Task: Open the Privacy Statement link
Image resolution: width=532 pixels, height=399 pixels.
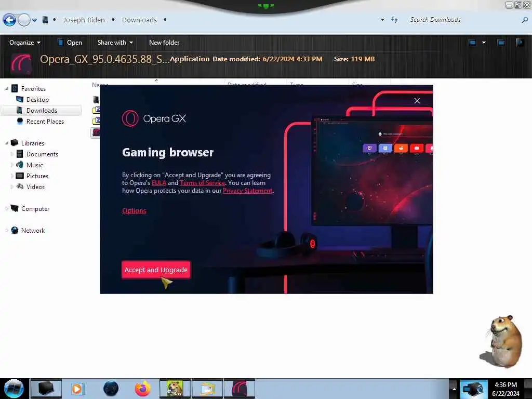Action: pos(248,190)
